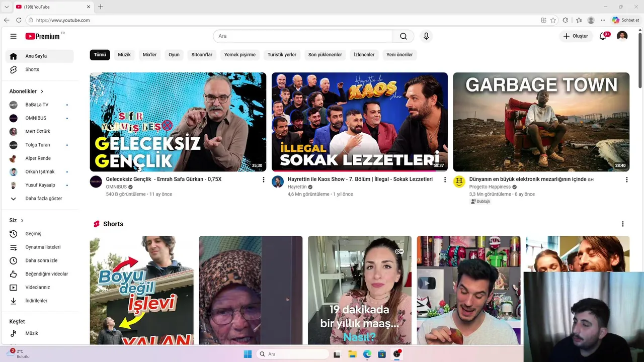Open Windows Start menu
This screenshot has width=644, height=362.
pyautogui.click(x=248, y=354)
